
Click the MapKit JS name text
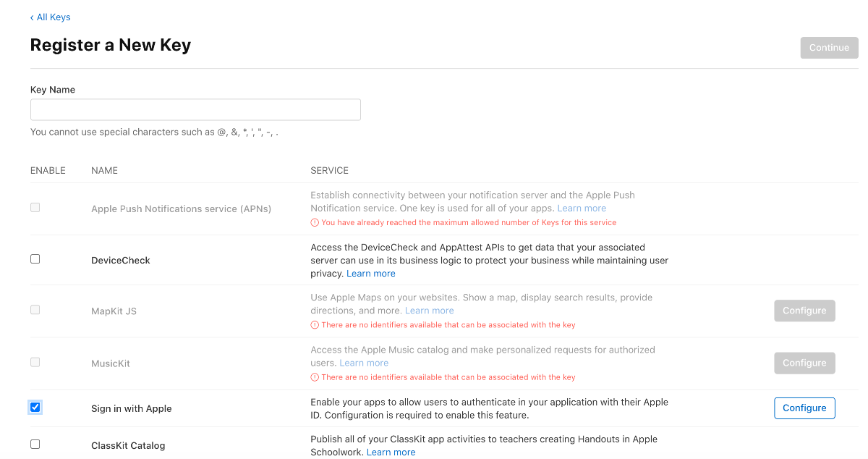coord(114,311)
